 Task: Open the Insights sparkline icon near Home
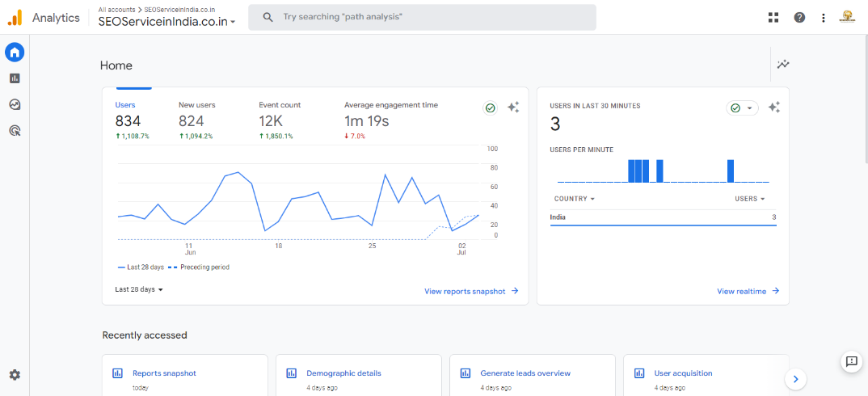point(782,65)
